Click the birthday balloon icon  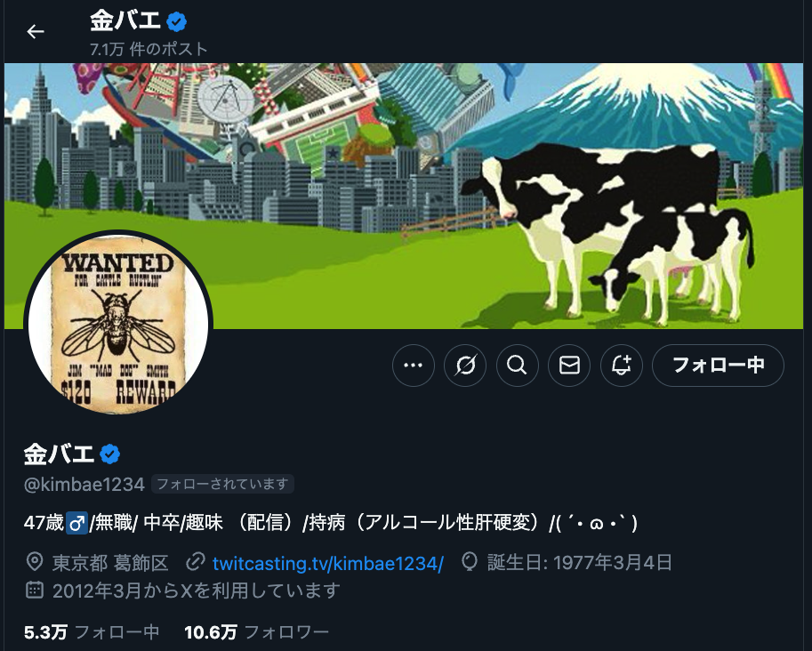click(470, 562)
